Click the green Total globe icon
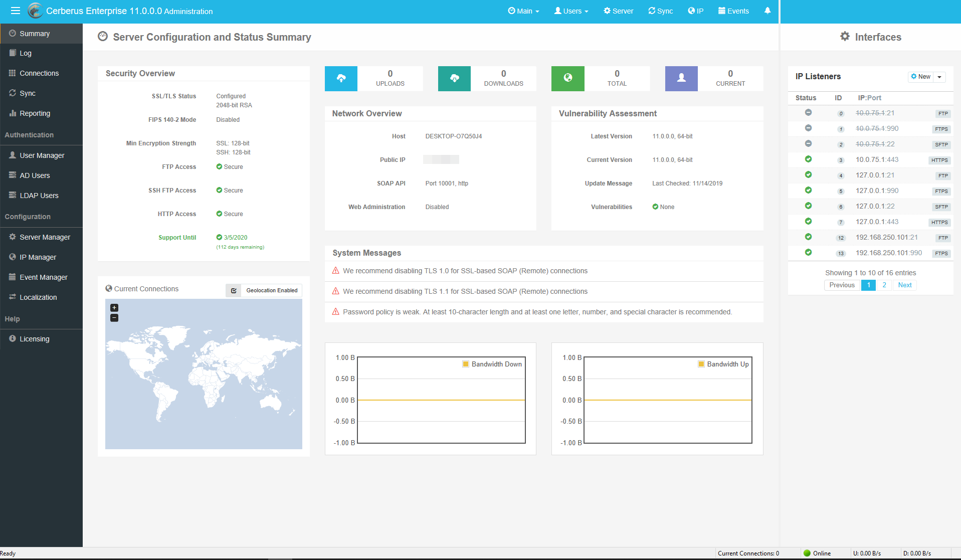 click(x=567, y=78)
